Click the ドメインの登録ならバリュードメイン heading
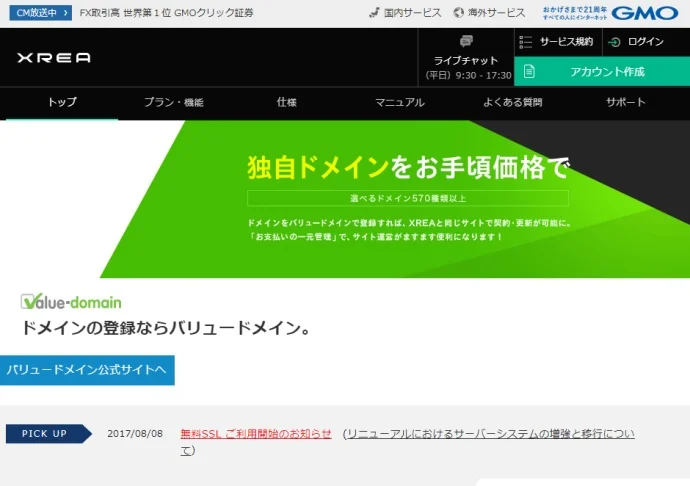The width and height of the screenshot is (690, 486). click(166, 328)
